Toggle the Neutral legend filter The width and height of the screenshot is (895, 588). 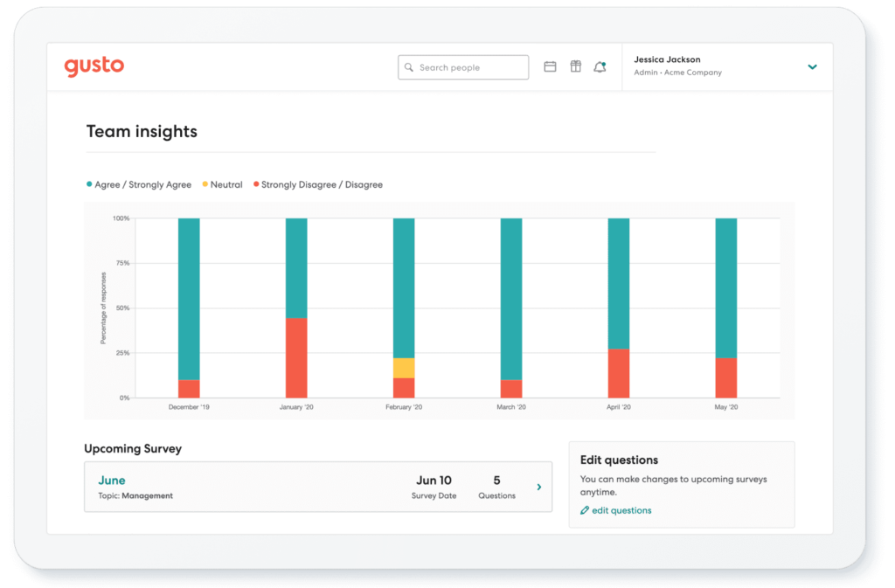[x=222, y=184]
